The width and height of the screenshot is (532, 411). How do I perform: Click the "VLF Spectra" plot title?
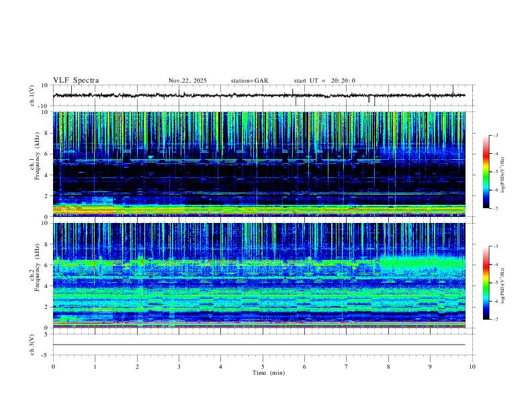tap(76, 81)
